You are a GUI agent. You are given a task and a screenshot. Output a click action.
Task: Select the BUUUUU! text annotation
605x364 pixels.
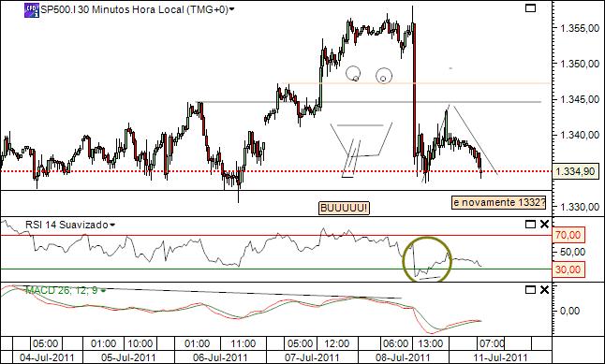344,209
